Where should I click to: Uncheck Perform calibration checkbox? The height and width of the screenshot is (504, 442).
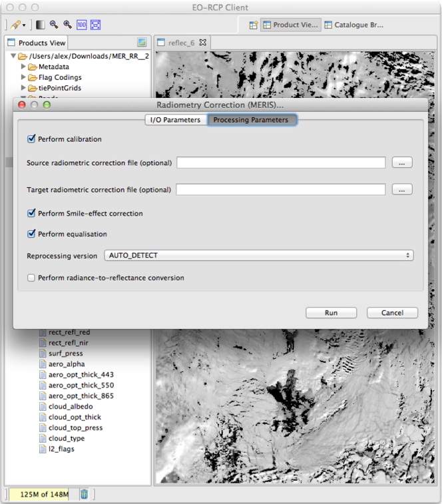pyautogui.click(x=31, y=139)
